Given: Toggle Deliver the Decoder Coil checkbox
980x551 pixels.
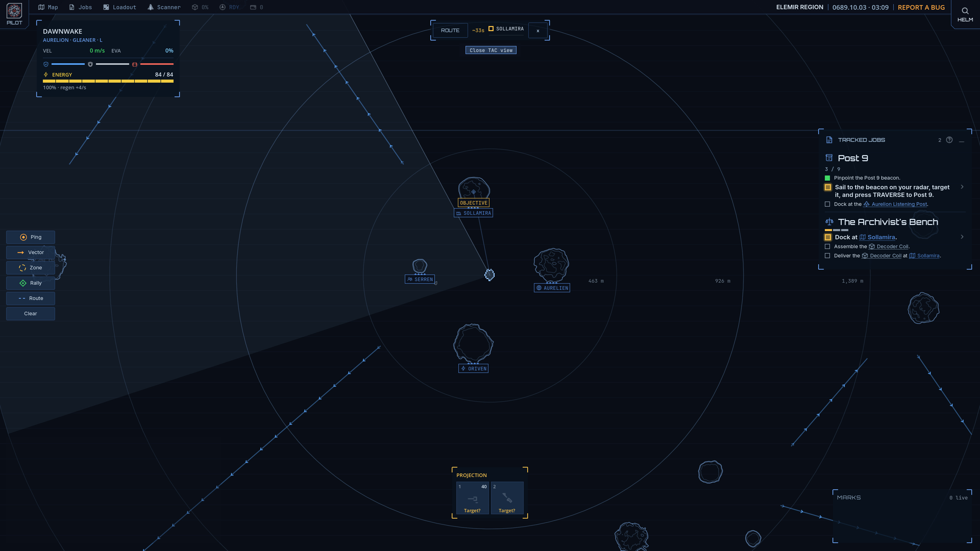Looking at the screenshot, I should click(827, 256).
